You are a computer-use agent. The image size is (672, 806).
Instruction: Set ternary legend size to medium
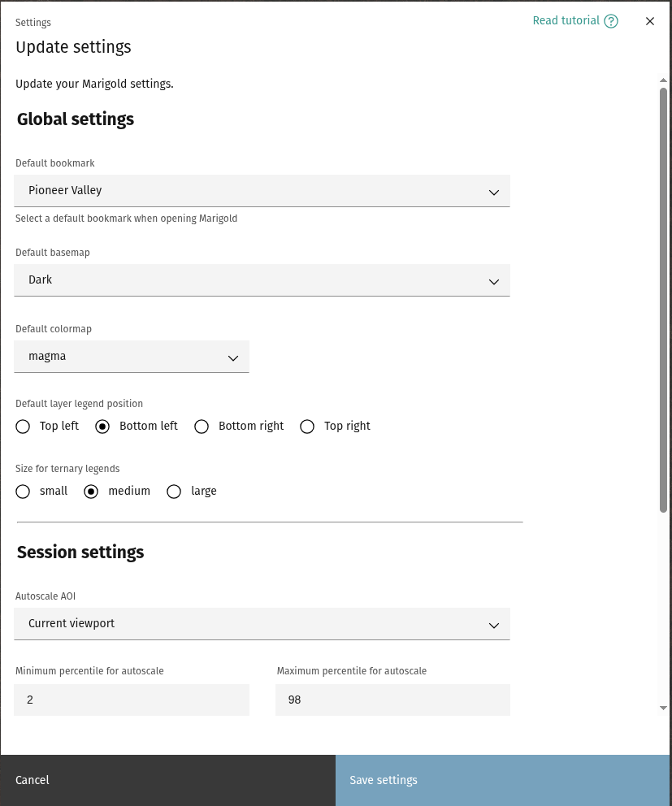click(92, 492)
